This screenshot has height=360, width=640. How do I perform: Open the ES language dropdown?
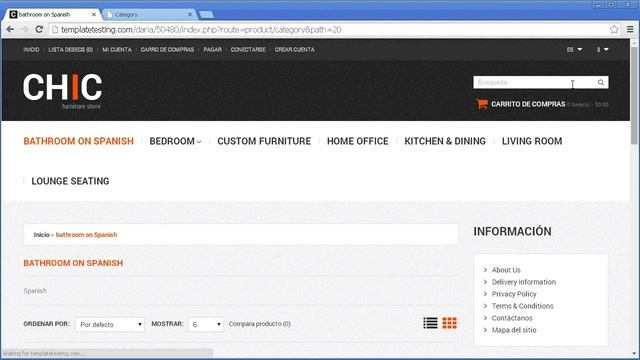574,49
